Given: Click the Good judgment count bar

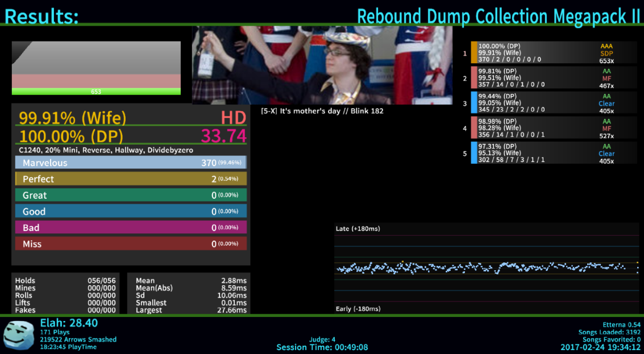Looking at the screenshot, I should (131, 211).
